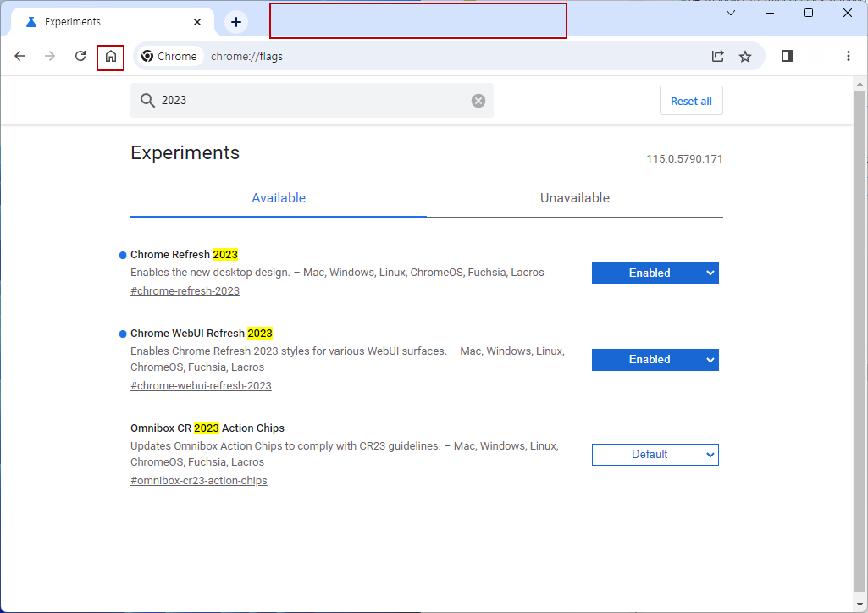Reset all flags to default
Screen dimensions: 868x613
click(691, 101)
